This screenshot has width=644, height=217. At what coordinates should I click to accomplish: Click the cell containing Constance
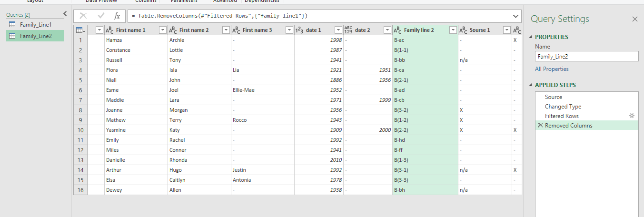(x=136, y=50)
